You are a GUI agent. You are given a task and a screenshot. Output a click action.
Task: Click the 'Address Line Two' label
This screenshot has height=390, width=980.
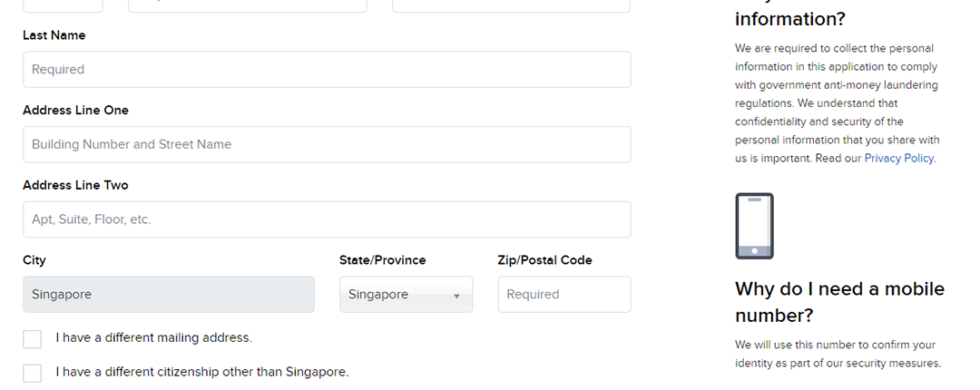(75, 185)
